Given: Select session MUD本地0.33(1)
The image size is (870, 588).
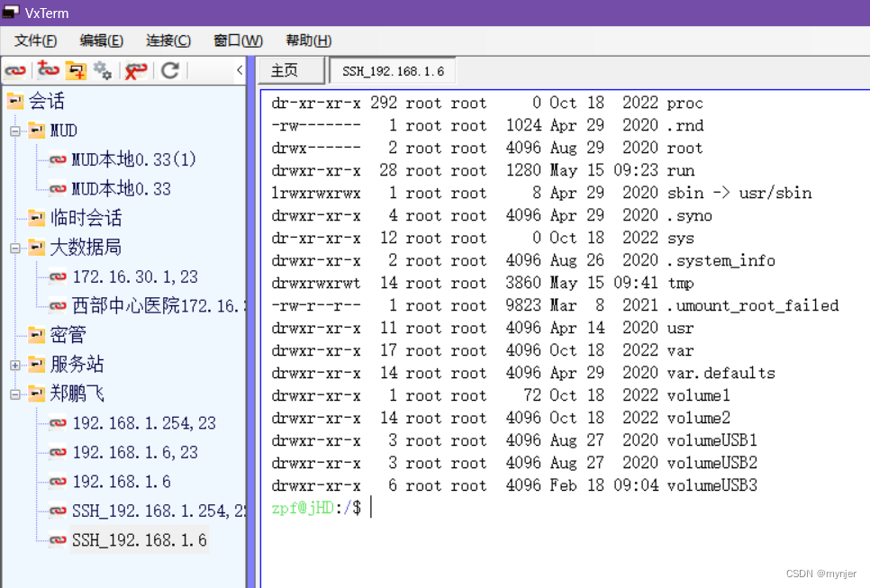Looking at the screenshot, I should coord(133,159).
